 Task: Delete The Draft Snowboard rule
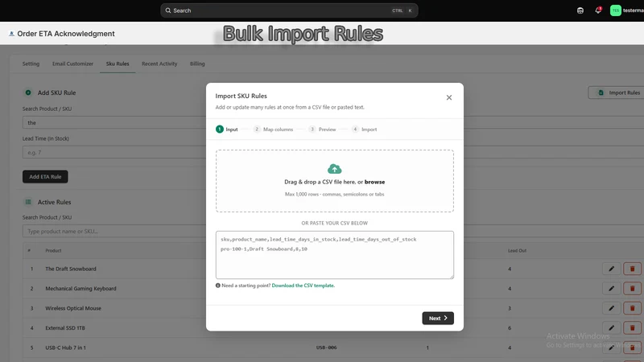pos(632,269)
